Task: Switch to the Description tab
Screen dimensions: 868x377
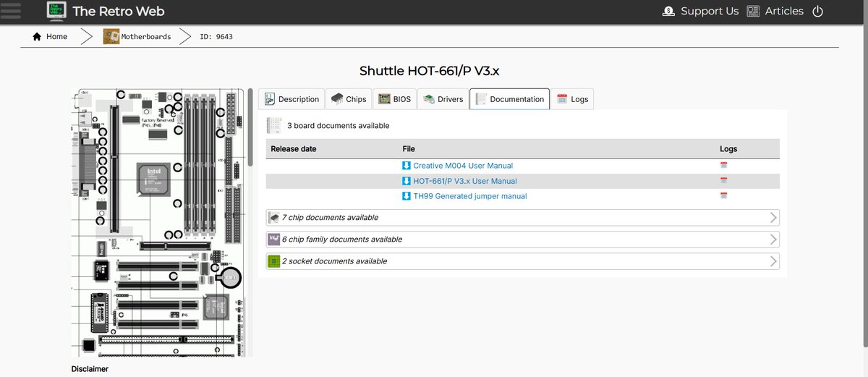Action: click(x=292, y=99)
